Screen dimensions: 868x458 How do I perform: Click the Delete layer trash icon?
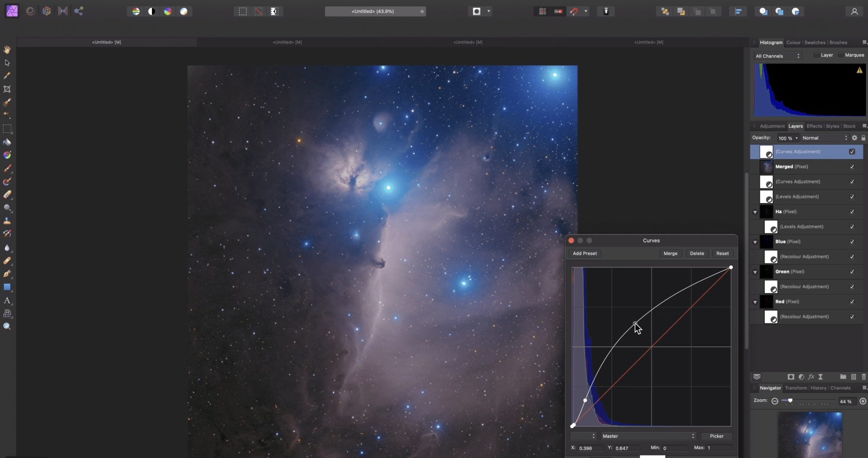point(863,377)
